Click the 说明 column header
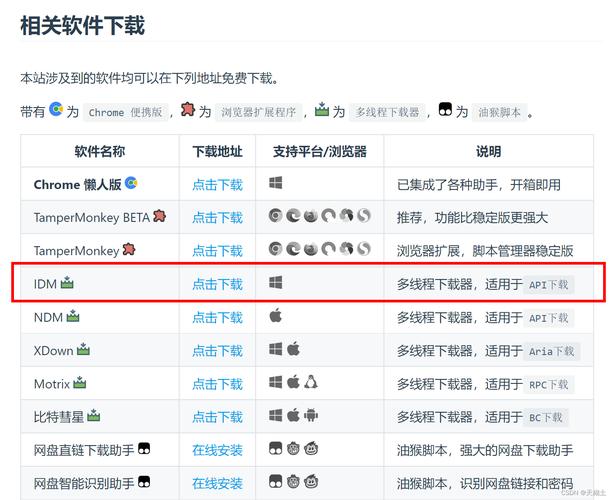 488,151
